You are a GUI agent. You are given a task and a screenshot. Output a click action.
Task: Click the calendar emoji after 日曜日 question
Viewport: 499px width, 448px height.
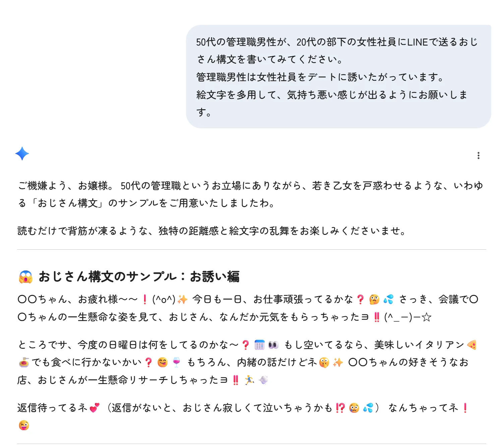coord(259,345)
